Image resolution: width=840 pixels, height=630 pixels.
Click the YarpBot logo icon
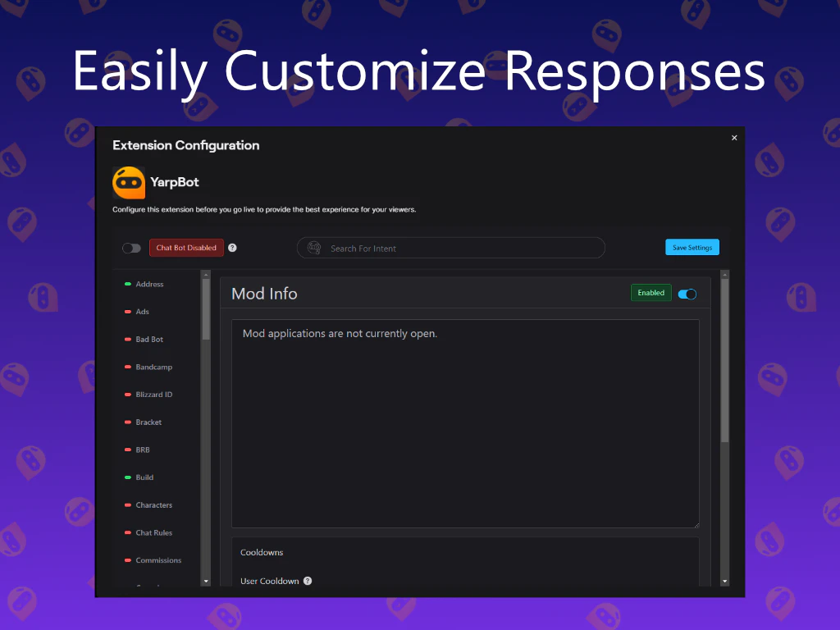129,183
